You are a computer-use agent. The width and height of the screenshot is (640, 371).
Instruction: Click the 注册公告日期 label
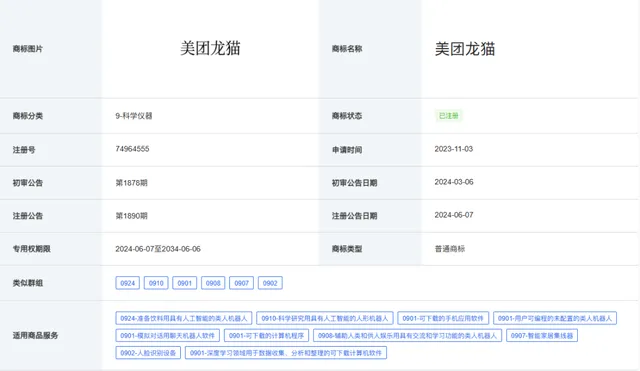coord(354,216)
